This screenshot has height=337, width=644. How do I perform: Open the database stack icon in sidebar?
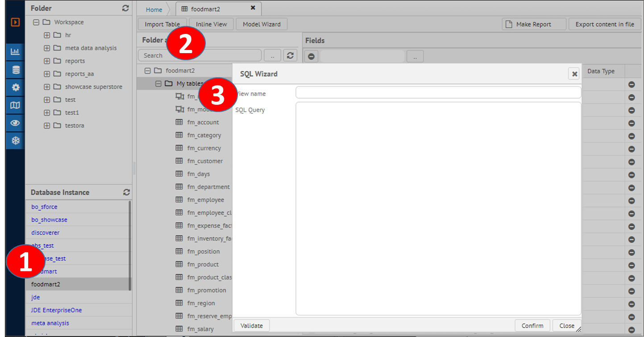15,70
